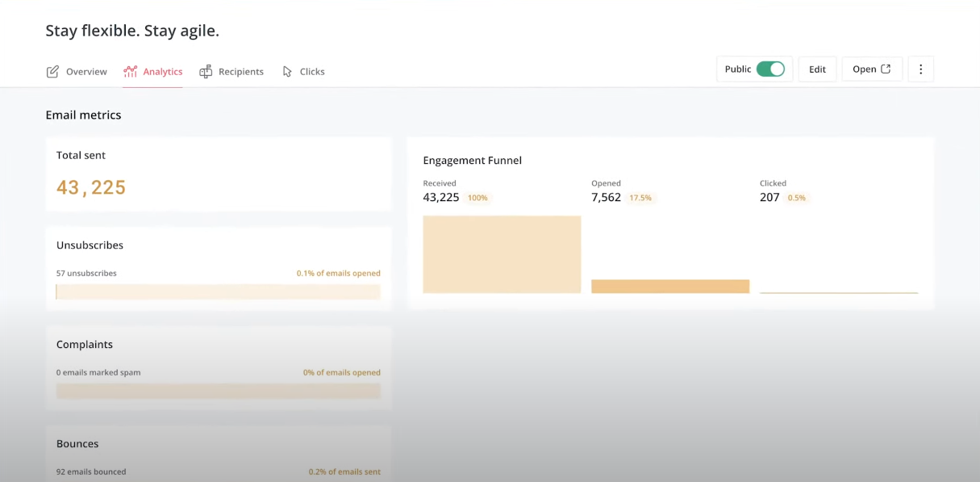Click the Edit button
This screenshot has height=482, width=980.
817,69
